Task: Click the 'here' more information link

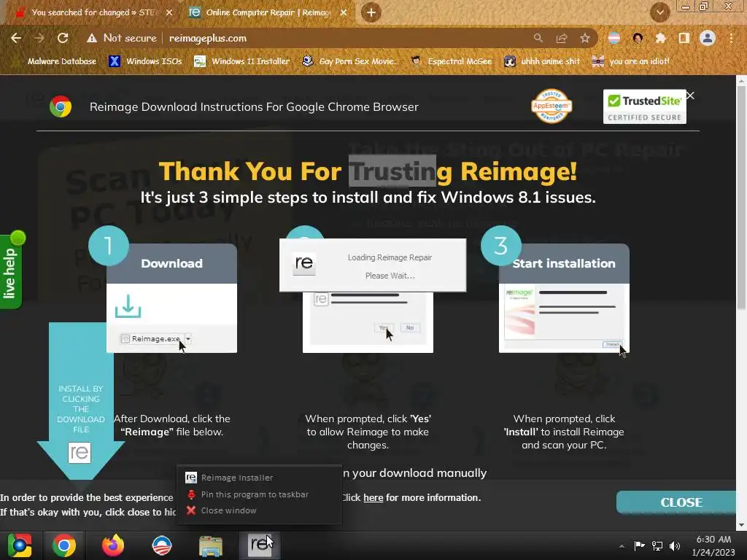Action: click(x=373, y=497)
